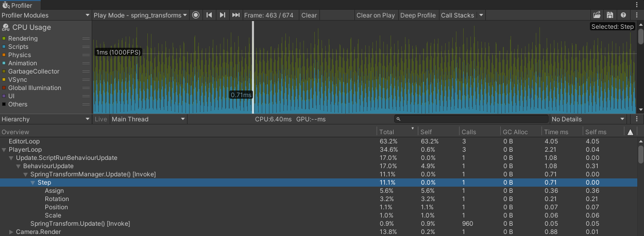
Task: Toggle Animation category color swatch
Action: click(4, 63)
